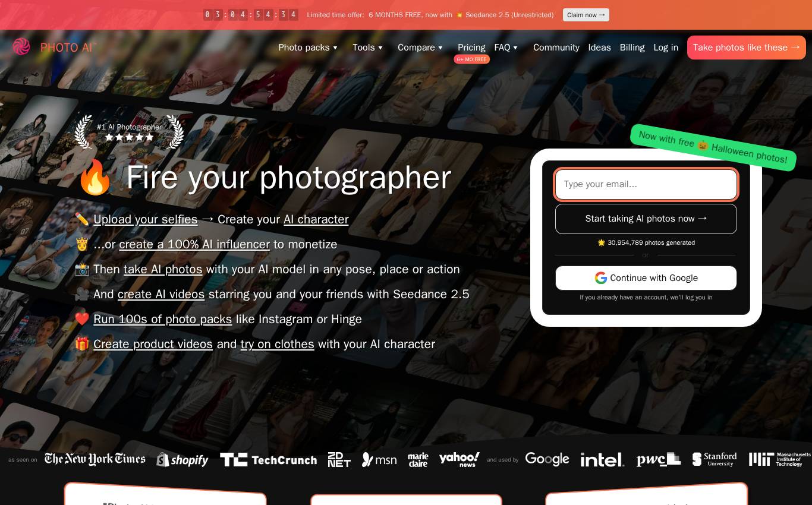
Task: Click the AI character link
Action: coord(316,219)
